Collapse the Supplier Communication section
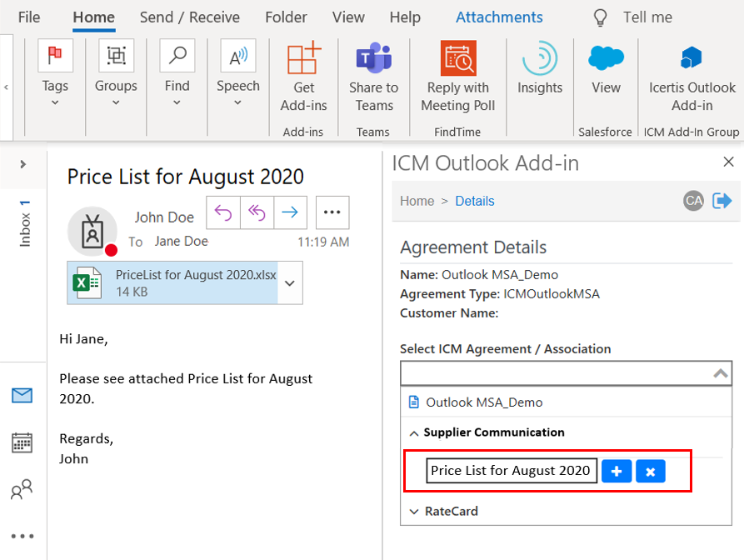 (x=414, y=432)
